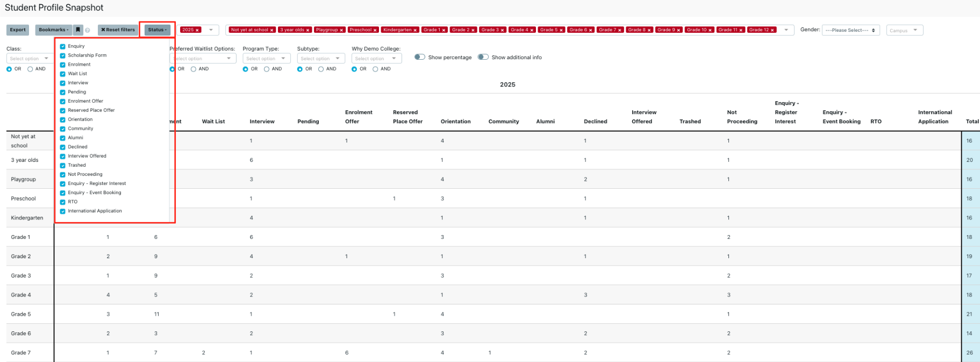
Task: Open the Gender Please Select dropdown
Action: pyautogui.click(x=850, y=30)
